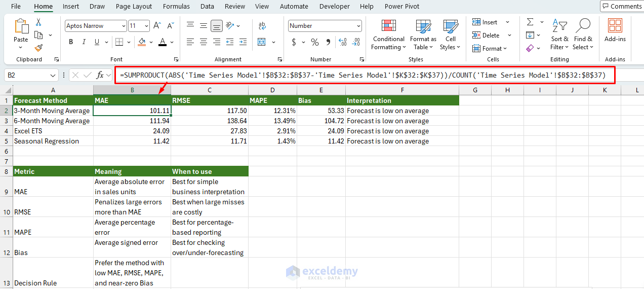Center text horizontally
The height and width of the screenshot is (289, 644).
click(x=204, y=42)
